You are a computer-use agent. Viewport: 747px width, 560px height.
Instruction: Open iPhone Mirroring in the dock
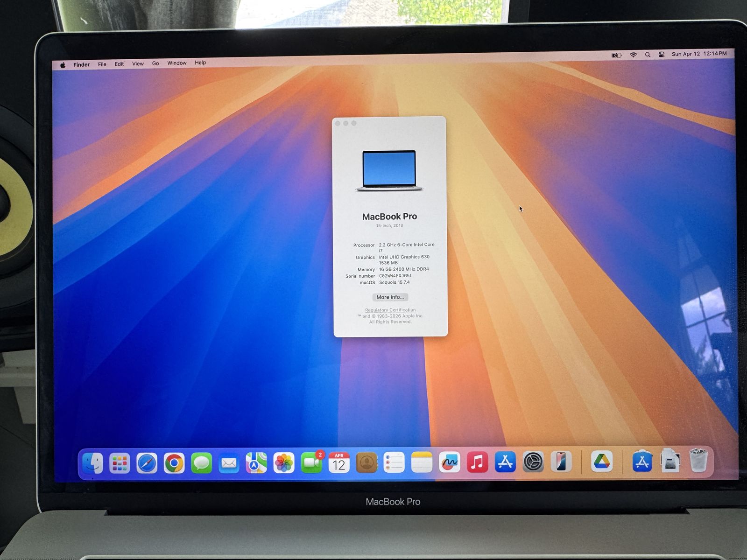click(x=561, y=462)
